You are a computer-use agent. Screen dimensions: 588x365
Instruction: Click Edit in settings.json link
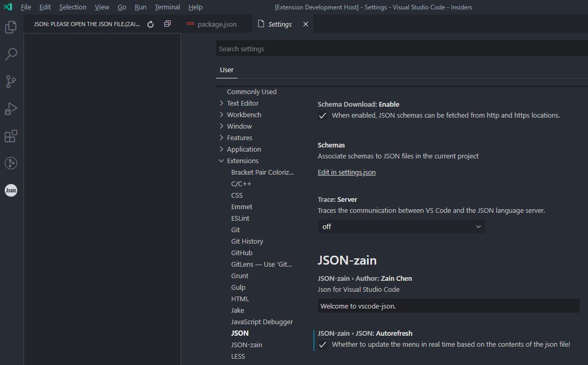[346, 173]
